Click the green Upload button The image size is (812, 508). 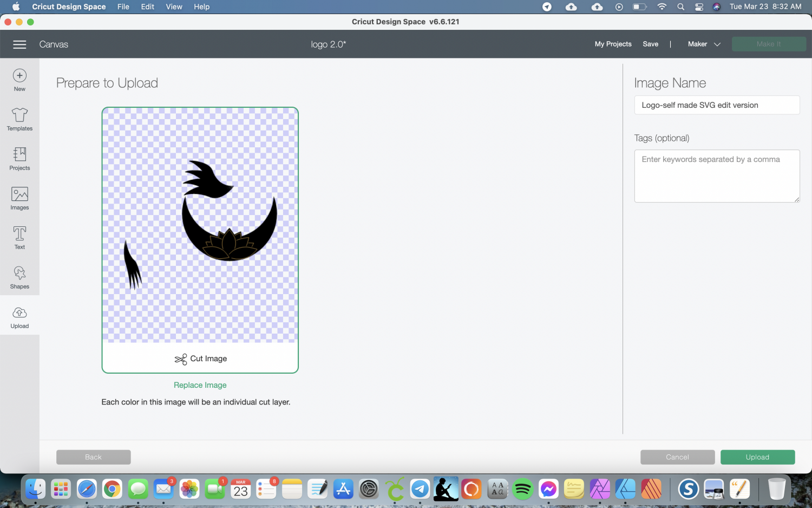(x=757, y=457)
